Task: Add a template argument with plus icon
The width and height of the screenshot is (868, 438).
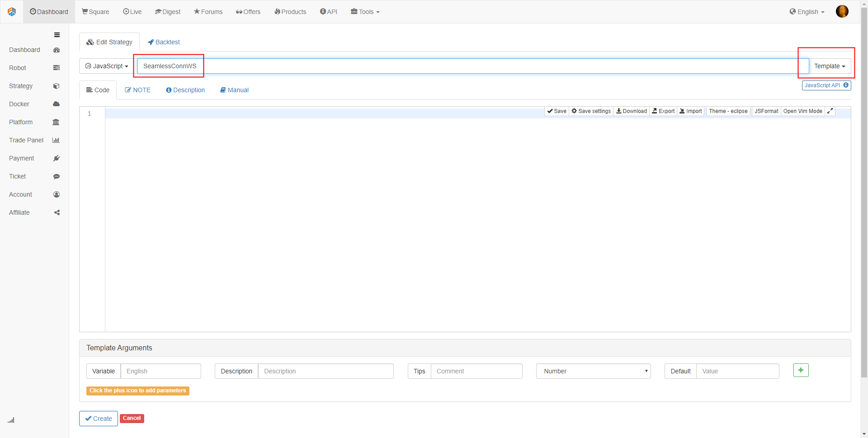Action: point(801,370)
